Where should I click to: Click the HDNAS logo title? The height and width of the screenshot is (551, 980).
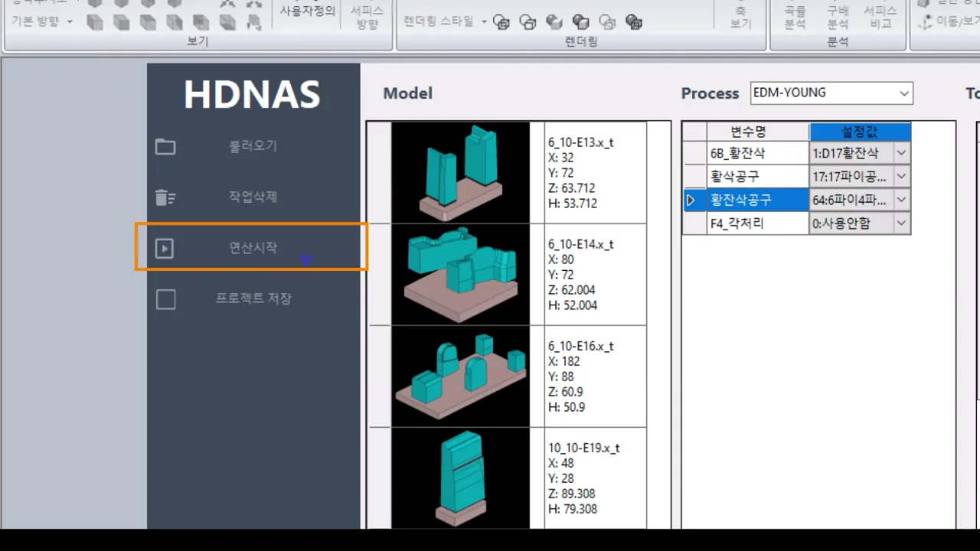pyautogui.click(x=252, y=95)
